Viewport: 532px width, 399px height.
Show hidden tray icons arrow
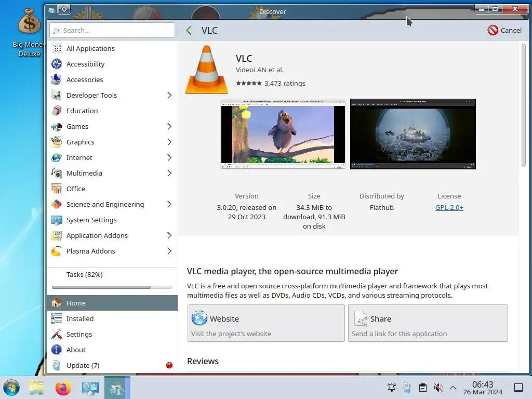(453, 388)
